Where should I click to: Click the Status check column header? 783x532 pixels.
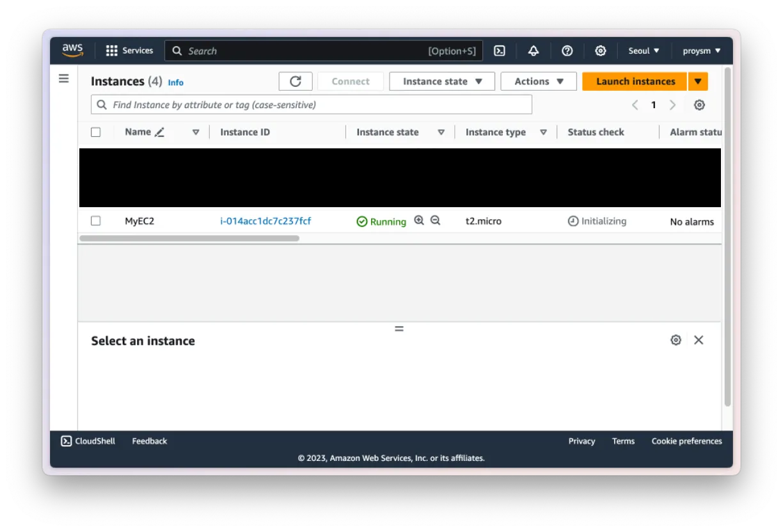pyautogui.click(x=596, y=132)
